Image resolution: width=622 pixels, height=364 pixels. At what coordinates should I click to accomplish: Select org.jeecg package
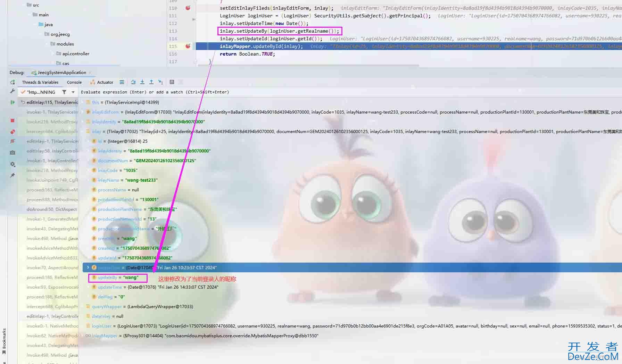coord(57,34)
